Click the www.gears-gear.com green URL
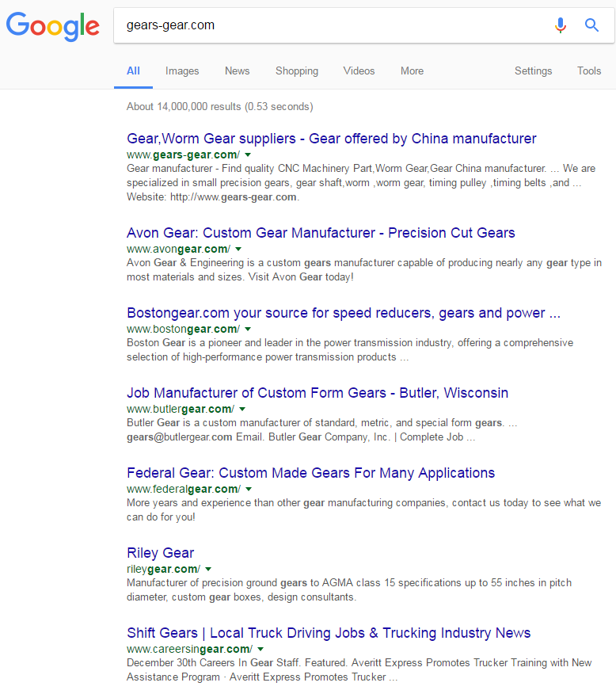The image size is (616, 694). pos(183,155)
